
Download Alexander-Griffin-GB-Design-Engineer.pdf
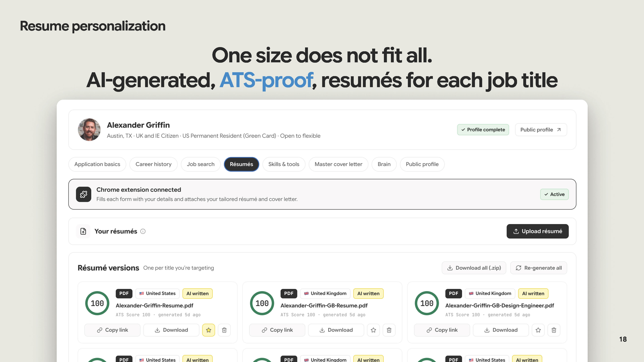pyautogui.click(x=501, y=330)
